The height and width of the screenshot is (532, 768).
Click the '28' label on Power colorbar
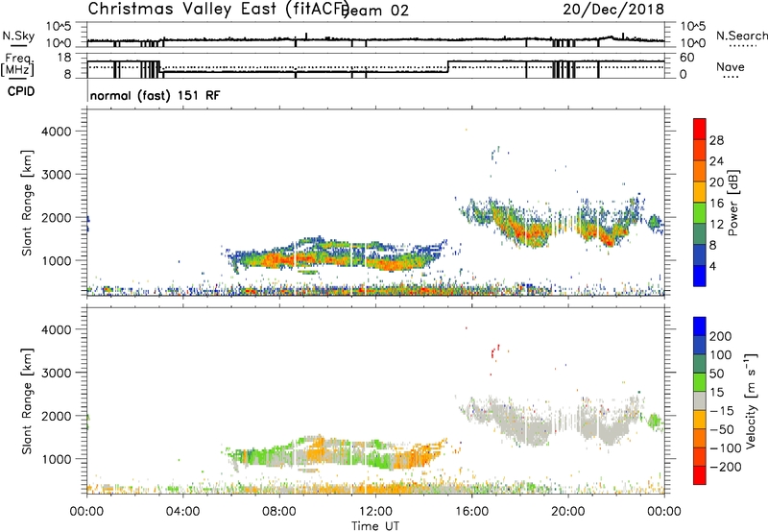[x=716, y=140]
